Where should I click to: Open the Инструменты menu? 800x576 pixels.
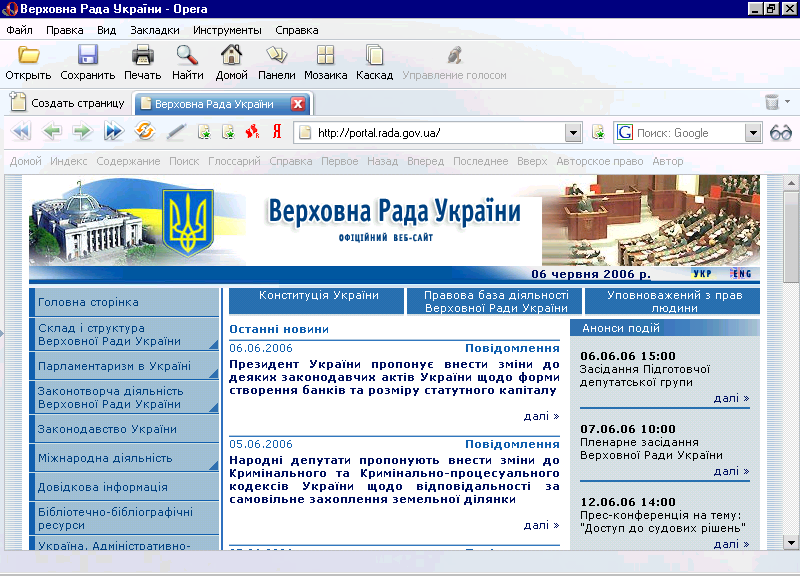[x=227, y=30]
